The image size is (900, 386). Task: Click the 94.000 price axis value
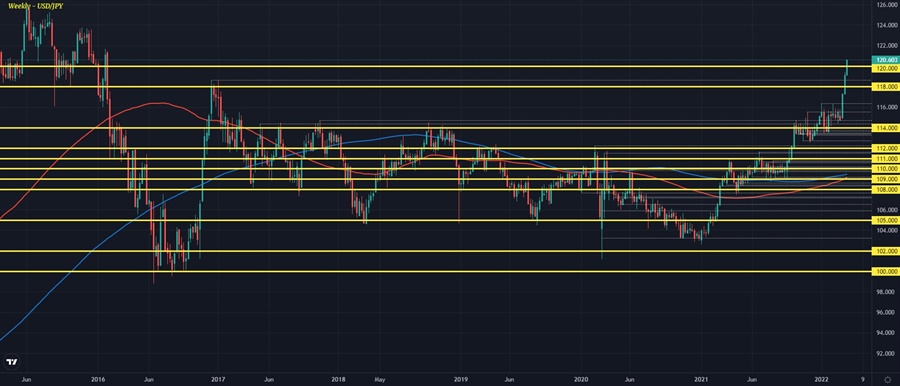(885, 333)
